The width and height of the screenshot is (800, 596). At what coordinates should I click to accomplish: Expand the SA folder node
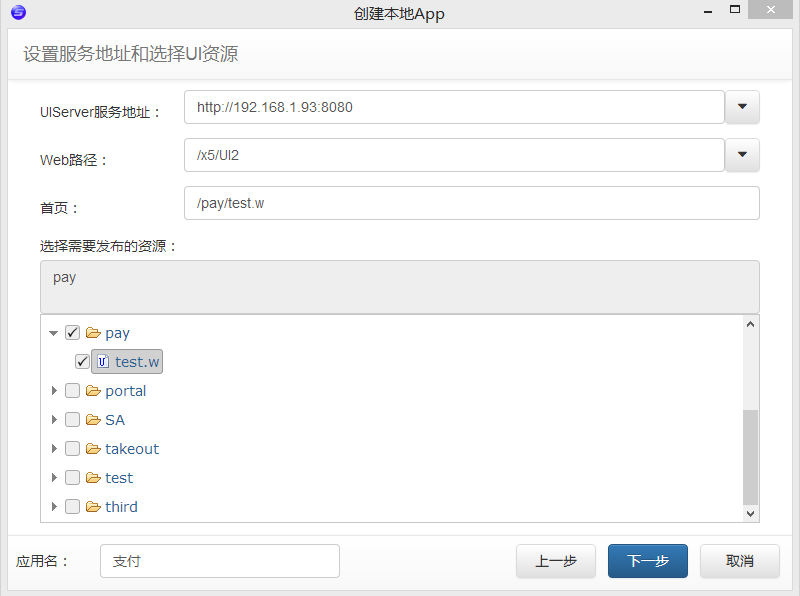tap(54, 420)
